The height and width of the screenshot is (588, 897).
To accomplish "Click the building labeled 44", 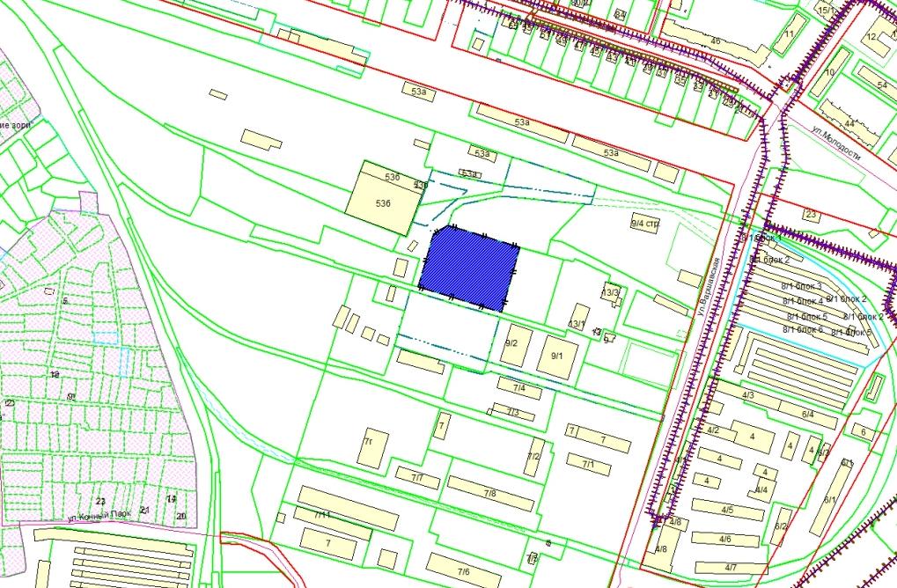I will click(x=849, y=123).
